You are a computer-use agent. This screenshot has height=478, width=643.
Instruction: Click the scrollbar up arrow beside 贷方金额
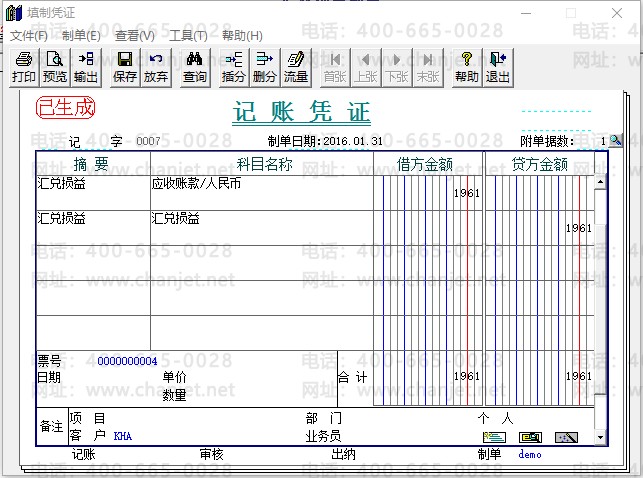click(600, 183)
